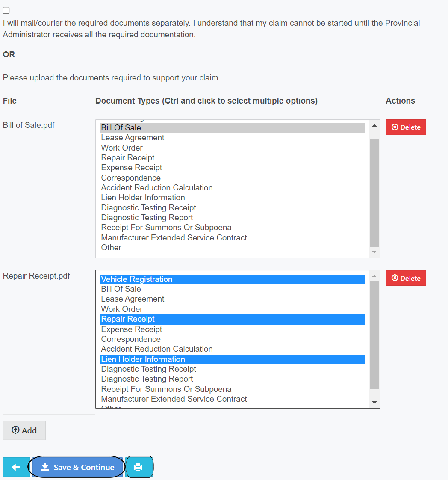The width and height of the screenshot is (448, 480).
Task: Select Other type for Bill of Sale.pdf
Action: coord(111,248)
